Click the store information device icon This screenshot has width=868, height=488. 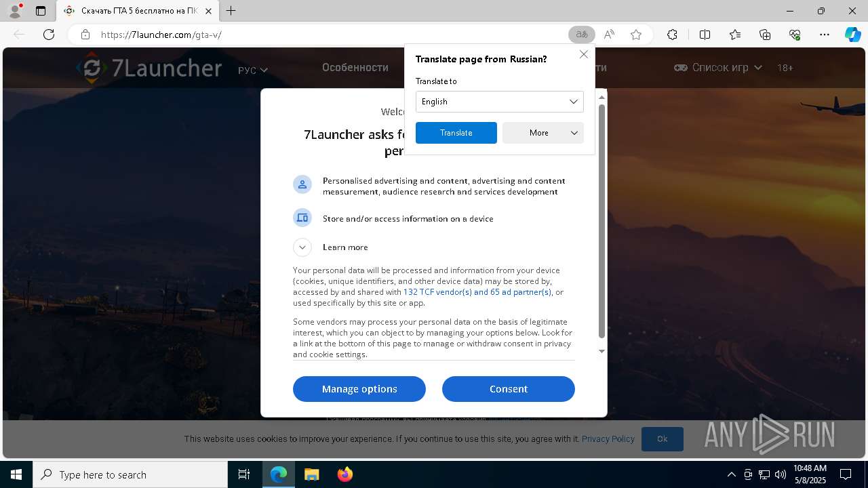(302, 218)
